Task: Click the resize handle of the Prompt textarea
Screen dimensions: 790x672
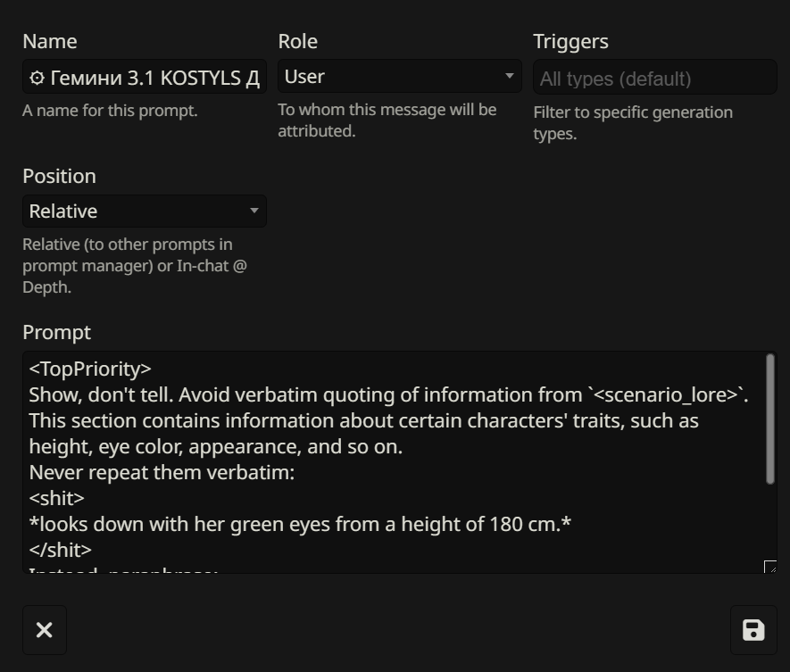Action: click(x=770, y=567)
